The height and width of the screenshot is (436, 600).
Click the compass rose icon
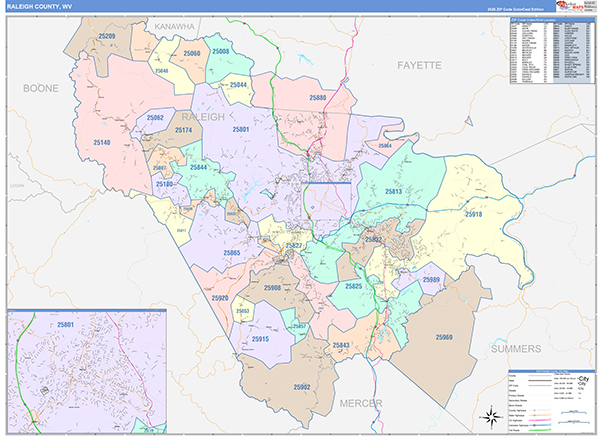(492, 416)
